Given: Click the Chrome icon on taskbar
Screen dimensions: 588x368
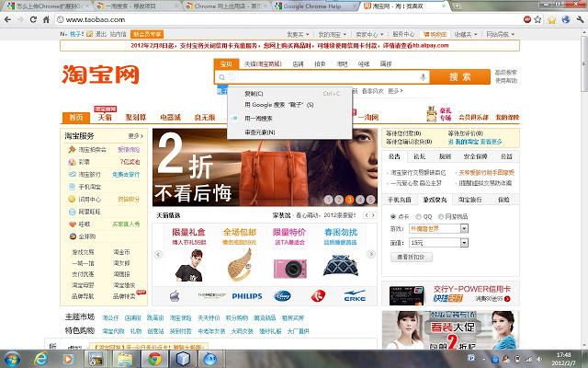Looking at the screenshot, I should tap(154, 359).
